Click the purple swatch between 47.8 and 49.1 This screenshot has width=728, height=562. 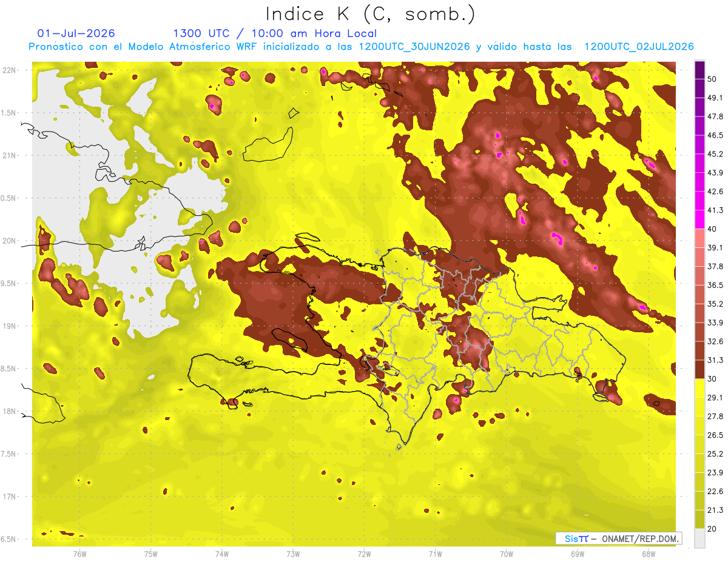pos(699,107)
